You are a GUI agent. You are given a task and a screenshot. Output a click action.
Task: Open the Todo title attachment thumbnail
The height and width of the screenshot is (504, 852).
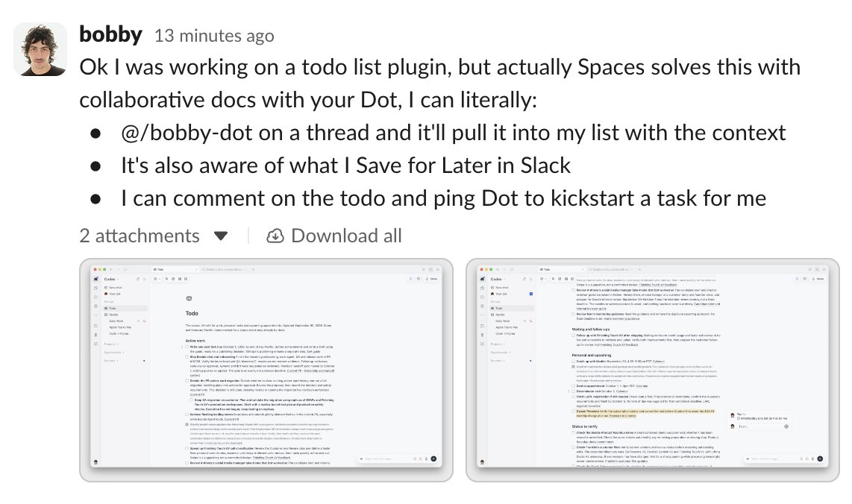(x=266, y=370)
